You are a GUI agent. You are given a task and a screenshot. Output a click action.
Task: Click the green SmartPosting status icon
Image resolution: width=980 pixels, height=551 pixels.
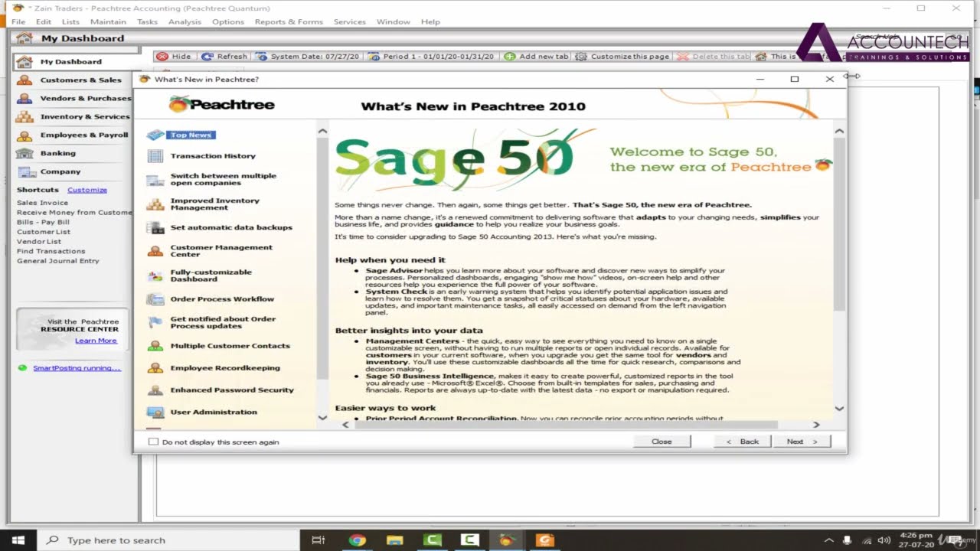[22, 368]
